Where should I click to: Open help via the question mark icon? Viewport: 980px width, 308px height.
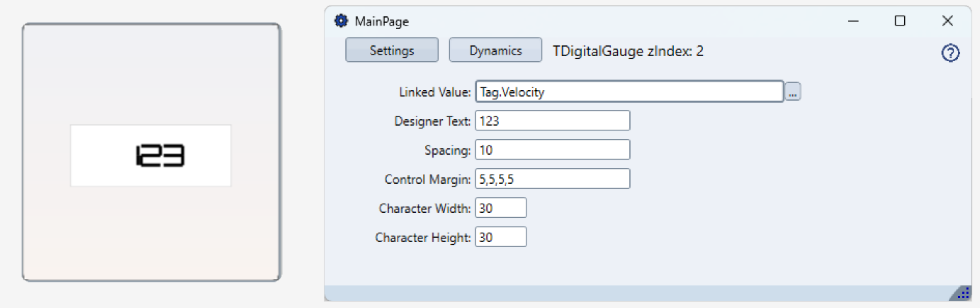(x=950, y=53)
